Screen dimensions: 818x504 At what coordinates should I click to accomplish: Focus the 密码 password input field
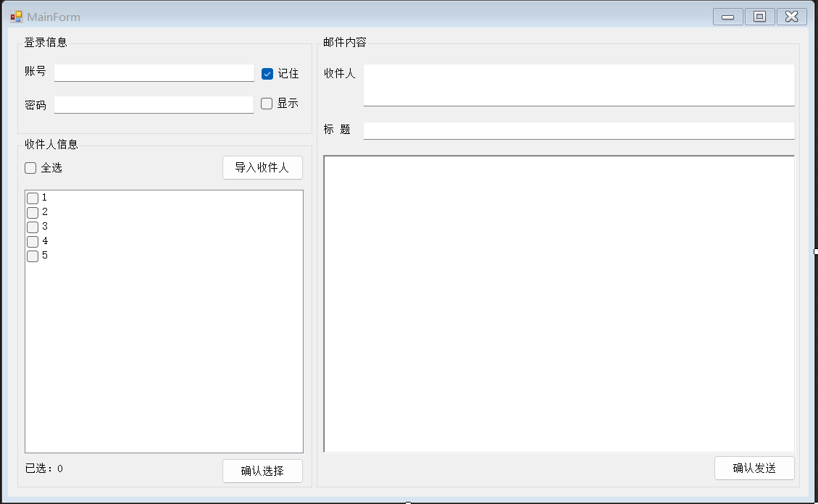pyautogui.click(x=154, y=105)
